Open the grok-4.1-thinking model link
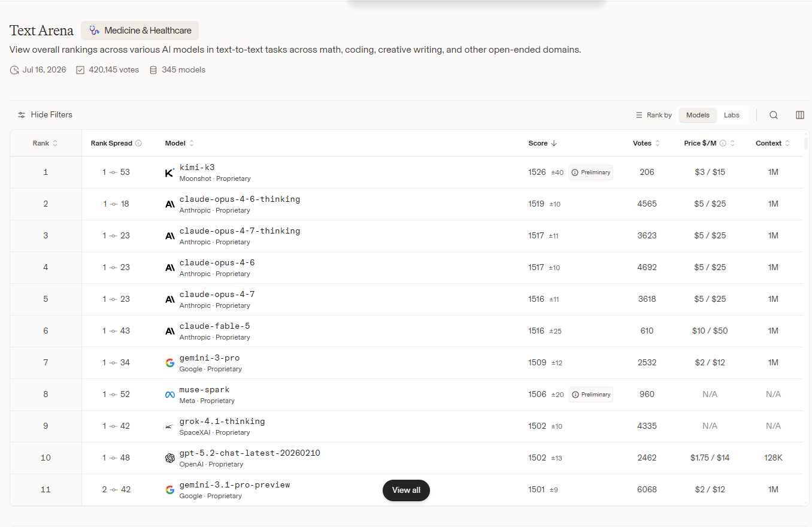This screenshot has width=812, height=527. [222, 422]
